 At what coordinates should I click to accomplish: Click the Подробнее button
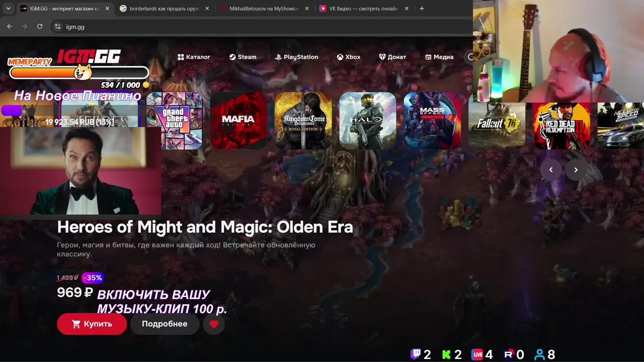pyautogui.click(x=165, y=324)
